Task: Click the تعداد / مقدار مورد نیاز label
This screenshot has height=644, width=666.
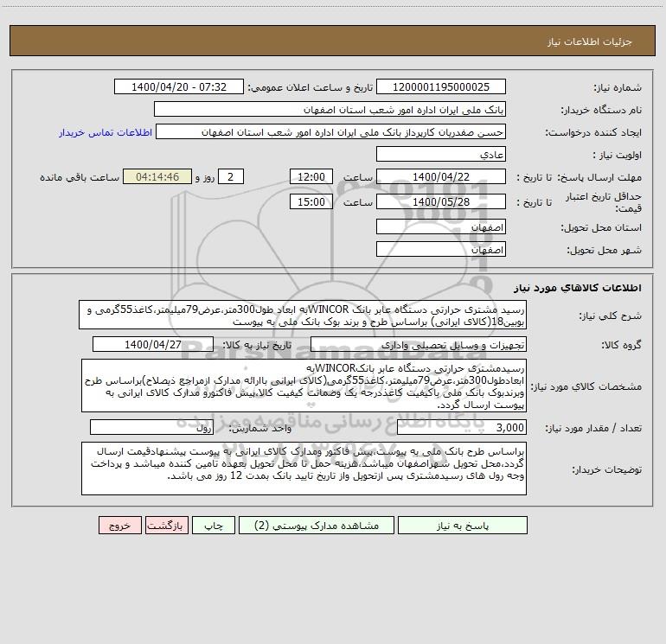Action: coord(593,429)
